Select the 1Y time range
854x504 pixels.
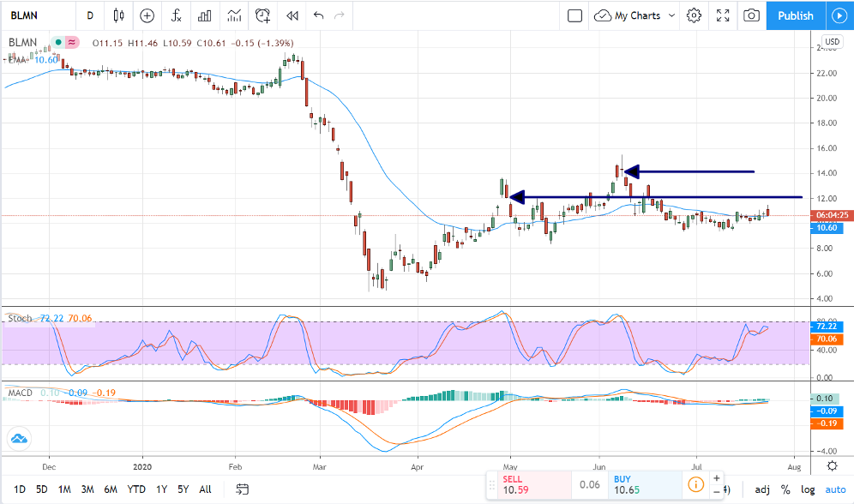pyautogui.click(x=161, y=489)
